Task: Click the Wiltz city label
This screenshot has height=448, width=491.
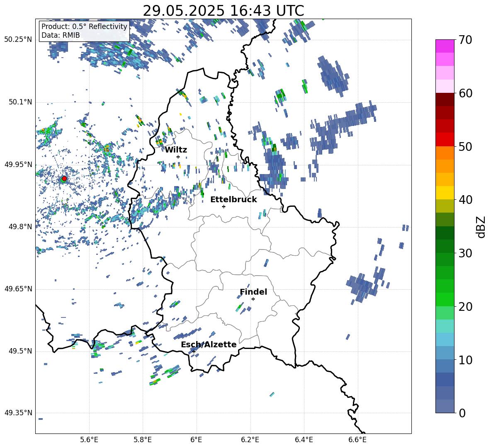Action: (176, 150)
